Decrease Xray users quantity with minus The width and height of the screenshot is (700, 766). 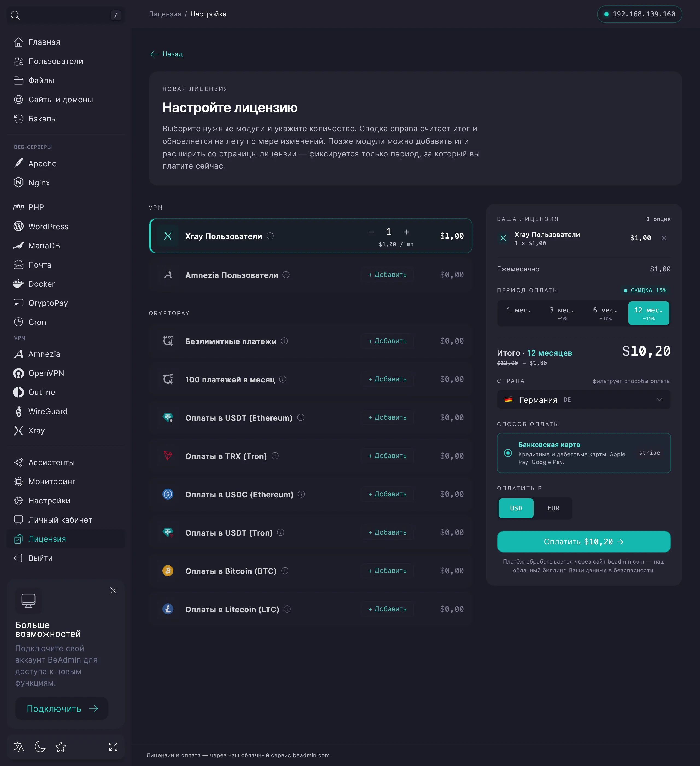click(x=371, y=232)
